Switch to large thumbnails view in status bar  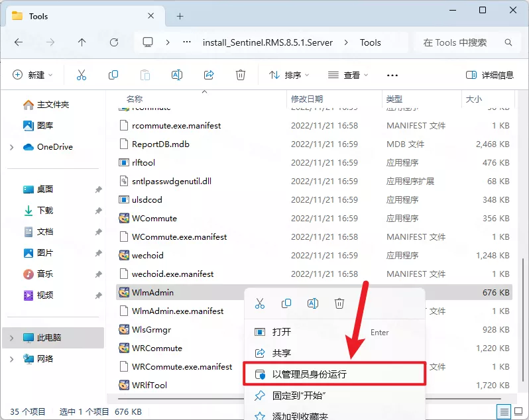click(518, 411)
